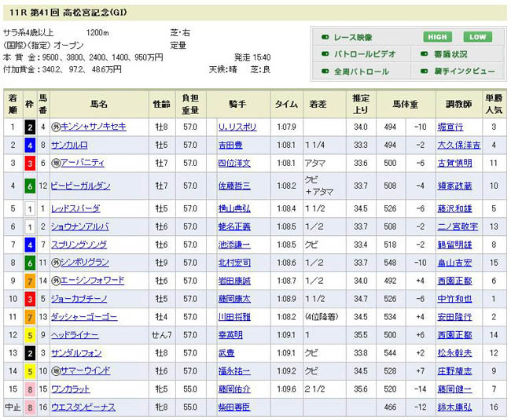The height and width of the screenshot is (420, 511).
Task: Click the green icon beside 全周パトロール
Action: tap(325, 72)
